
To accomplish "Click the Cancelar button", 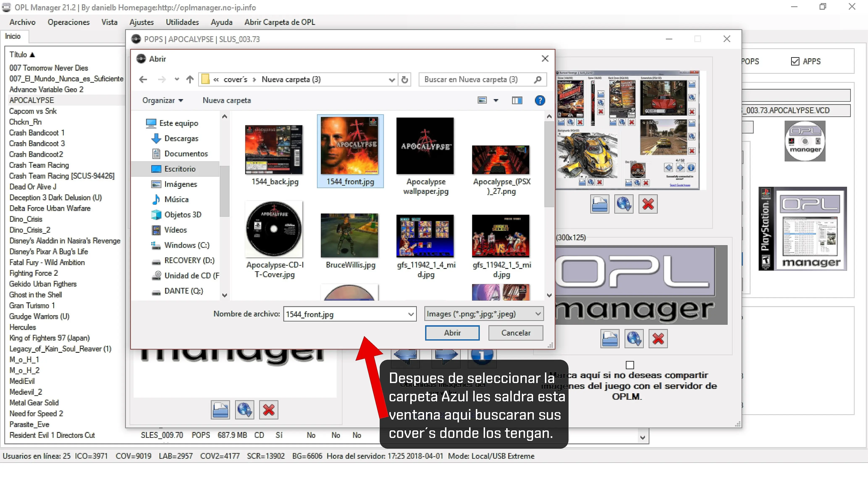I will [516, 333].
